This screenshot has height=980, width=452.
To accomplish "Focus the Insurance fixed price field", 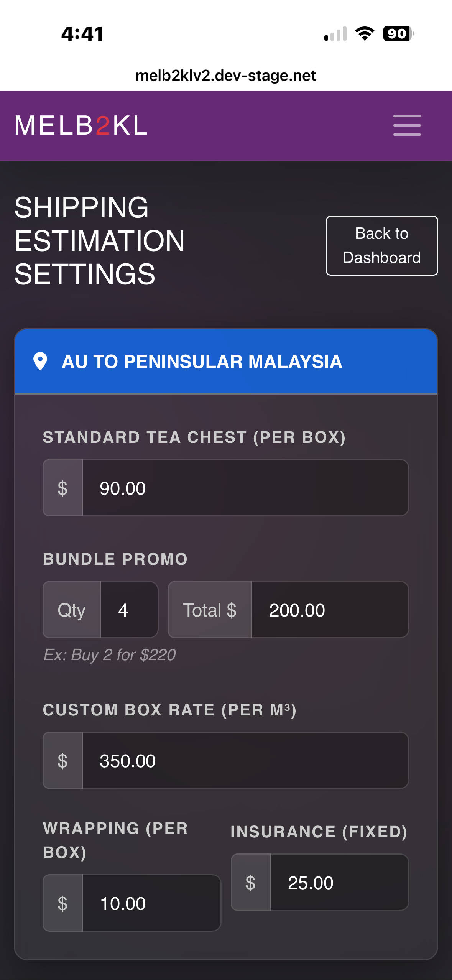I will pos(339,883).
